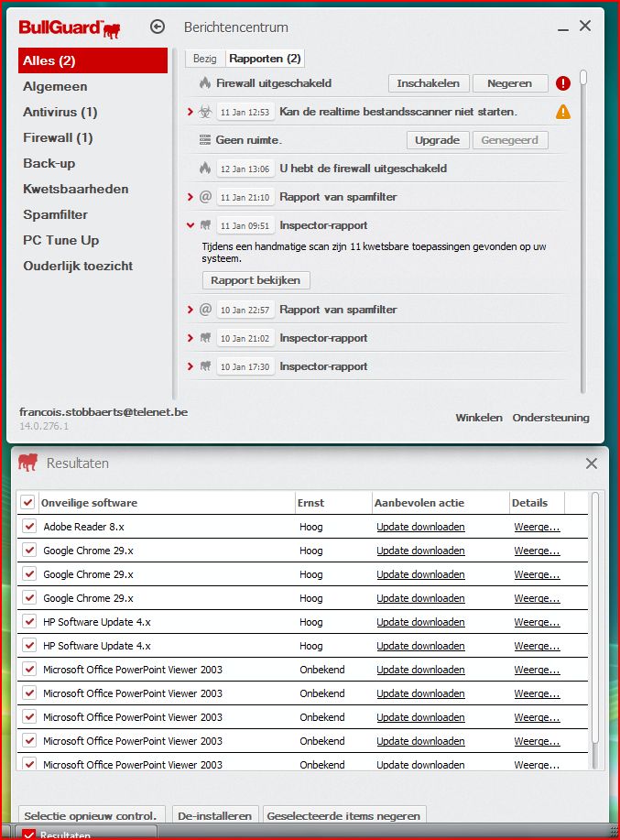Sort by the Aanbevolen actie column header

point(441,503)
